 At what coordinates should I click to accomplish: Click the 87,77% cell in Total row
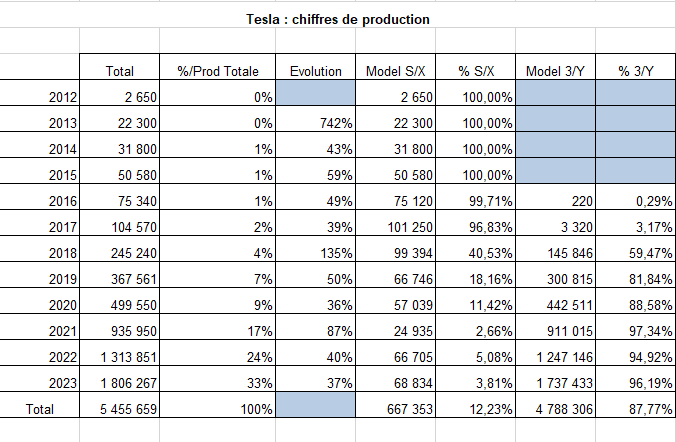coord(635,405)
